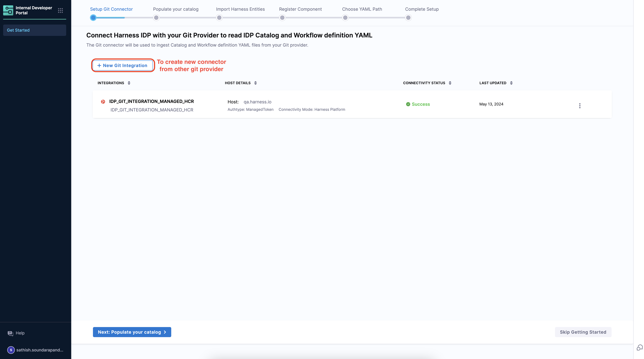Sort by the Integrations column arrows

pos(129,83)
